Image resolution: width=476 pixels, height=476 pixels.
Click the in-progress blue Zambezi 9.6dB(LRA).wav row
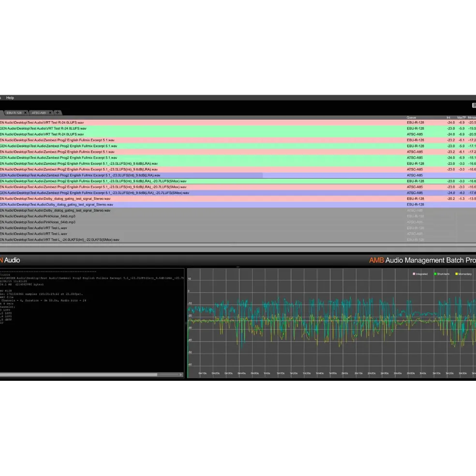pyautogui.click(x=238, y=175)
